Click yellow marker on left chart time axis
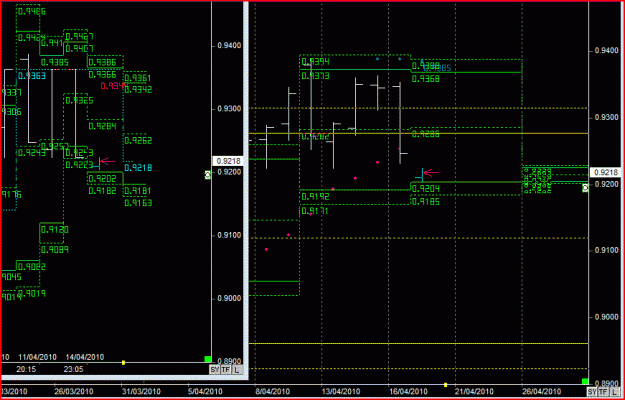 pos(123,363)
